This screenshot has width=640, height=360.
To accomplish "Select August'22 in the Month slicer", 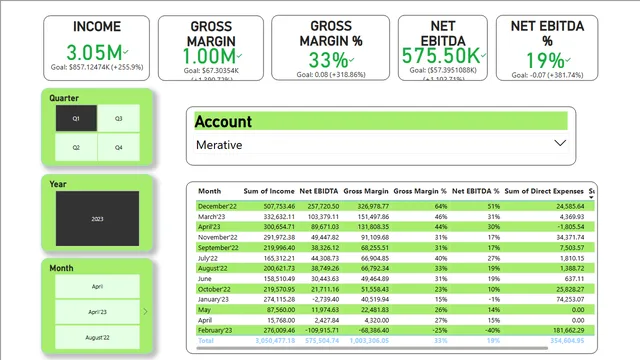I will tap(97, 338).
